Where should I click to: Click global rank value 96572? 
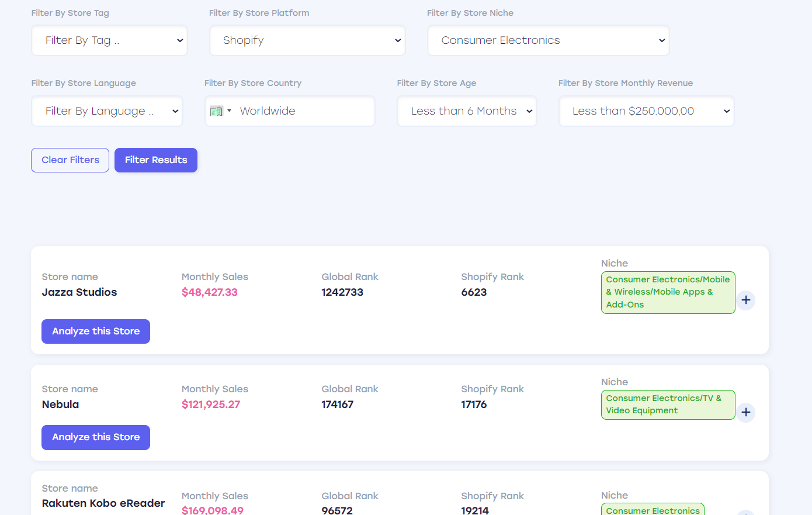(x=337, y=510)
